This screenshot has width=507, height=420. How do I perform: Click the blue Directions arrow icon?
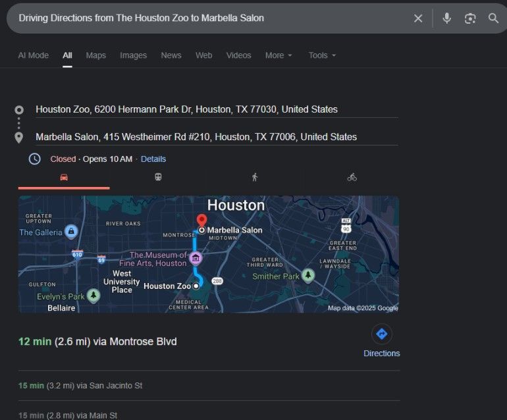(x=381, y=334)
